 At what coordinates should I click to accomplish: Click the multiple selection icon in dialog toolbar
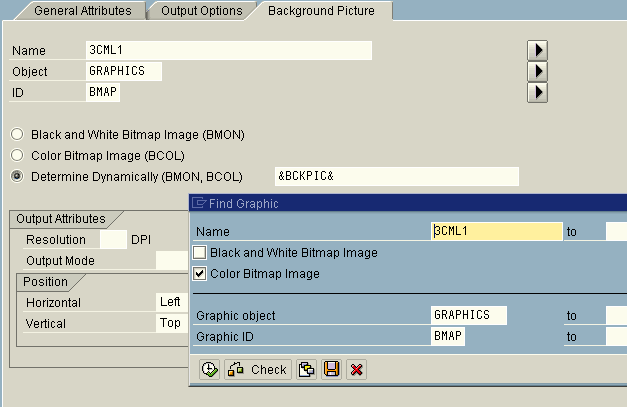tap(307, 369)
